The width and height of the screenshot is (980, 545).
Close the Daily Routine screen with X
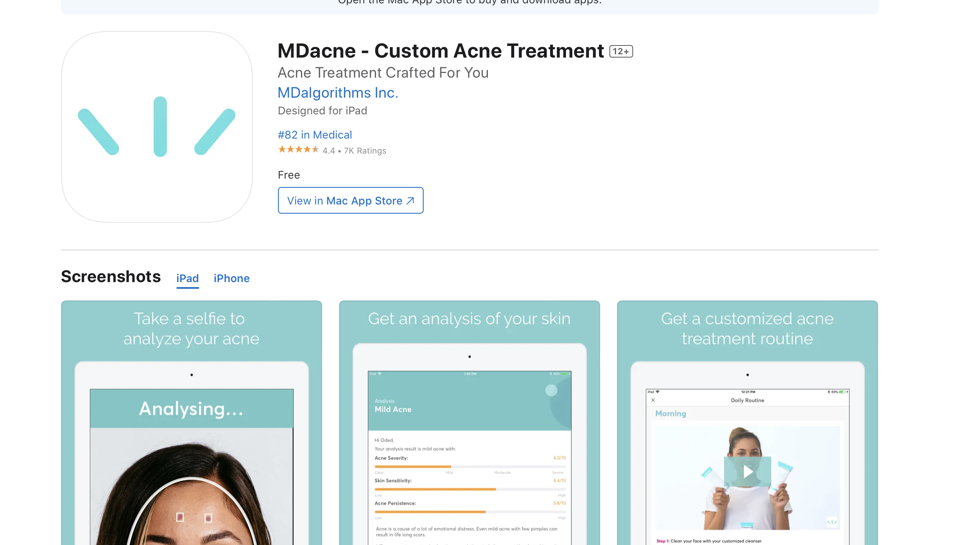pos(653,400)
